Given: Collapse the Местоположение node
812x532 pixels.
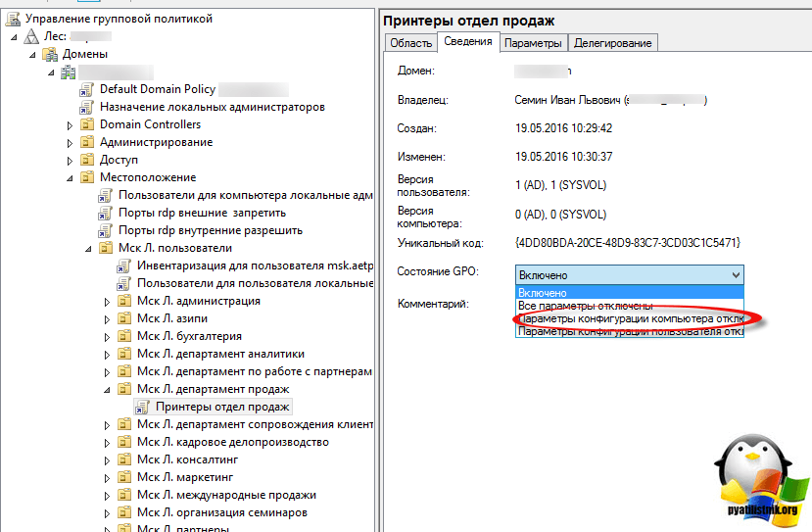Looking at the screenshot, I should point(70,178).
